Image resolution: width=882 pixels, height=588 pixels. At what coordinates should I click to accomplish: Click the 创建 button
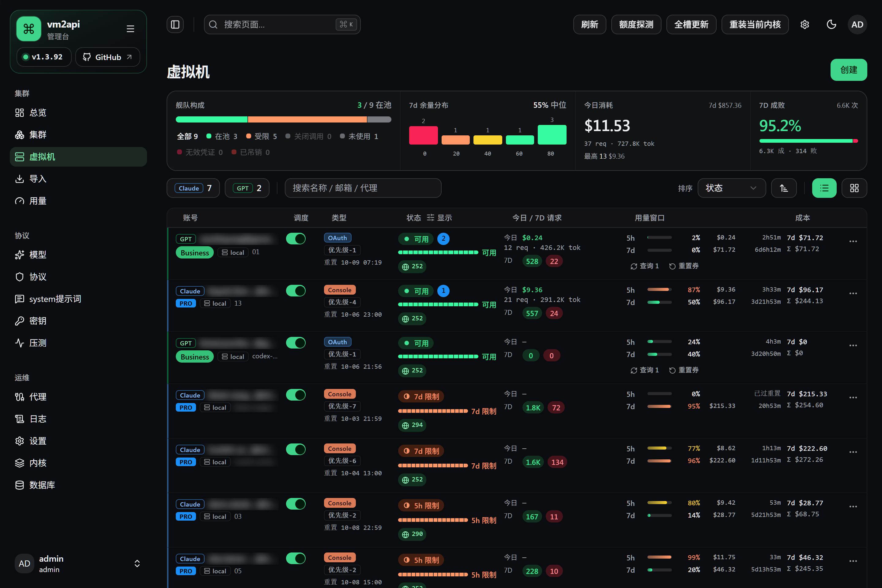point(848,70)
